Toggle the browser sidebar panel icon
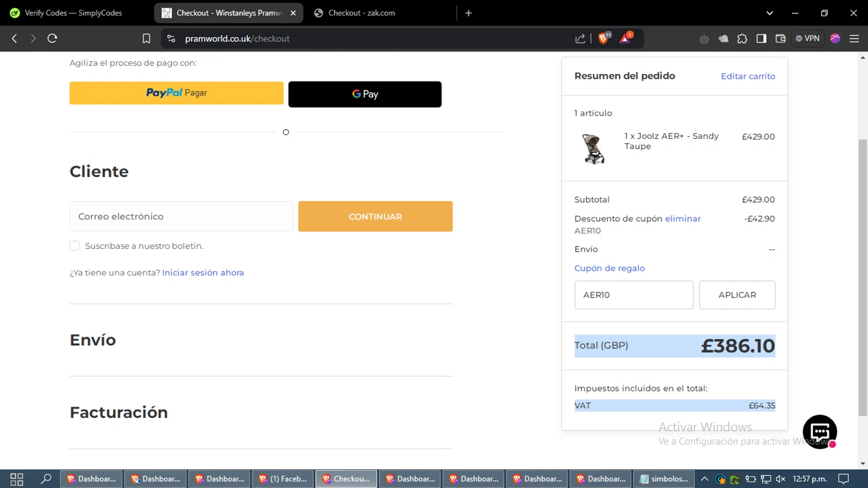 (x=762, y=38)
